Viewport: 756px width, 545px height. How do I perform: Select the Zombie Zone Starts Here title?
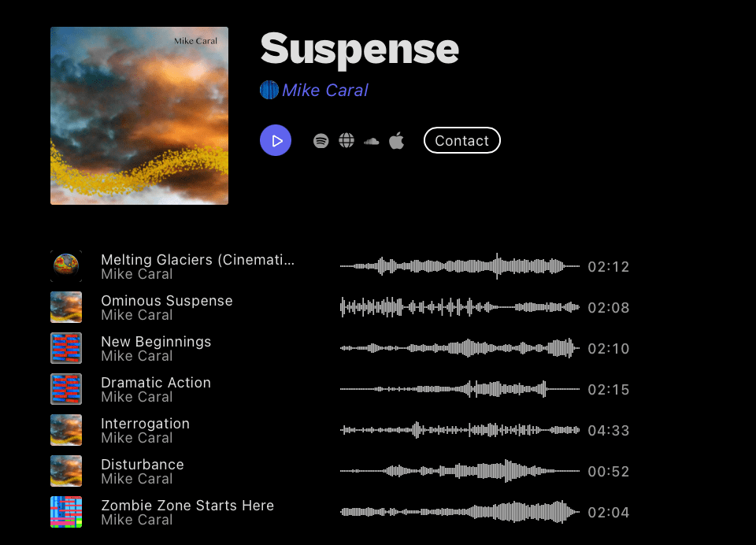coord(187,506)
